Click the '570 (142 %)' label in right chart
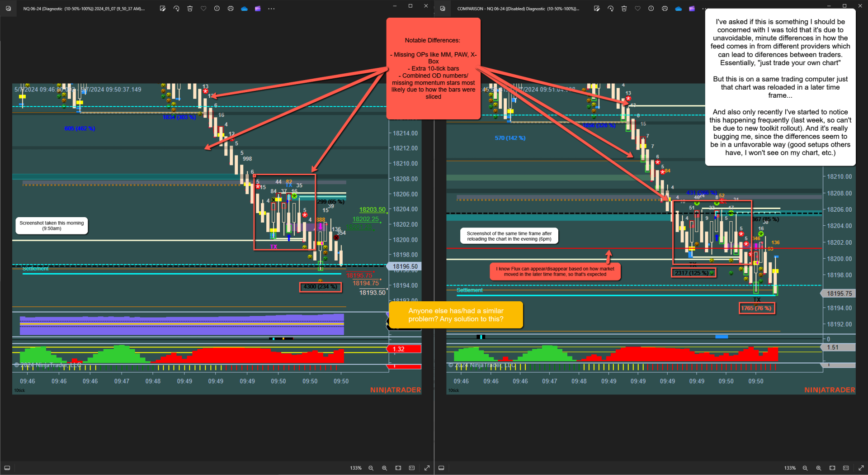The width and height of the screenshot is (868, 475). point(510,138)
